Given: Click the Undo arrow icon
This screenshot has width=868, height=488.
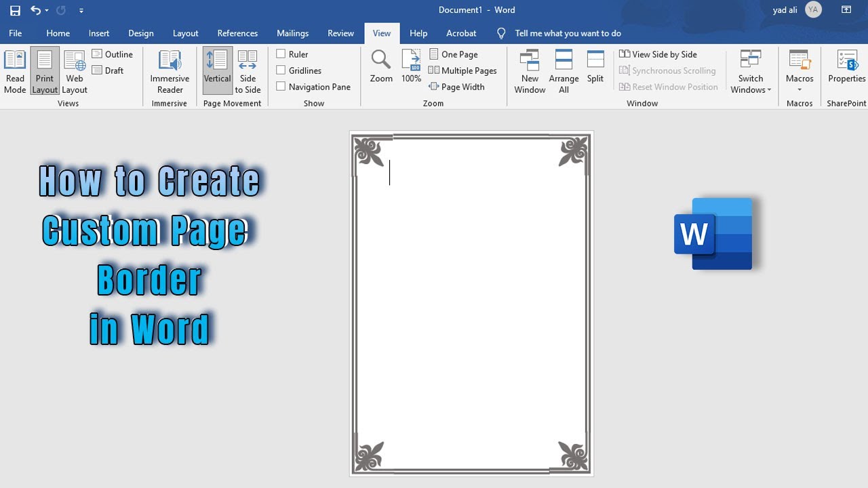Looking at the screenshot, I should coord(35,10).
